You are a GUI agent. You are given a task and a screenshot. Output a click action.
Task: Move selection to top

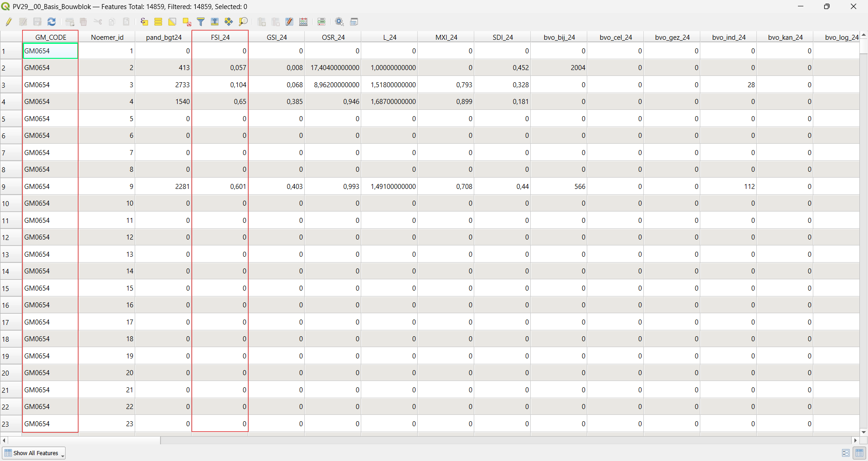tap(215, 22)
